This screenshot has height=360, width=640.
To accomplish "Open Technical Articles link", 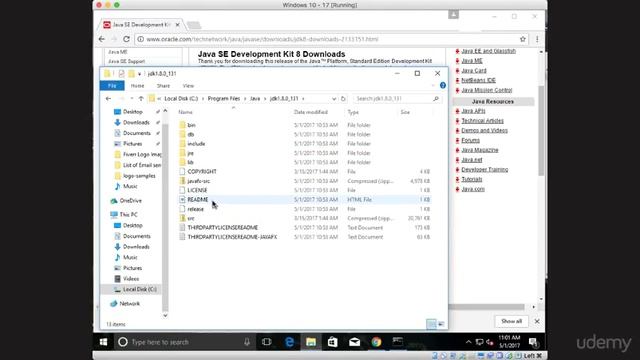I will (x=482, y=121).
